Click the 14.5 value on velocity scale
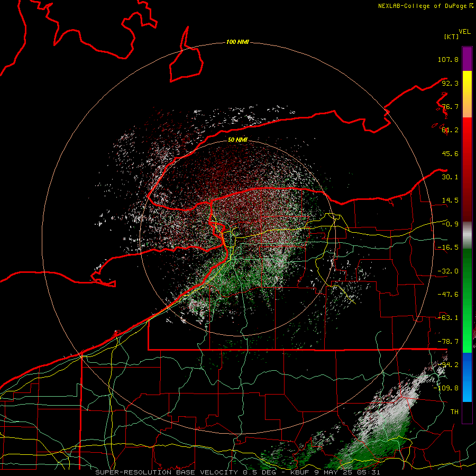Image resolution: width=476 pixels, height=476 pixels. pyautogui.click(x=450, y=200)
